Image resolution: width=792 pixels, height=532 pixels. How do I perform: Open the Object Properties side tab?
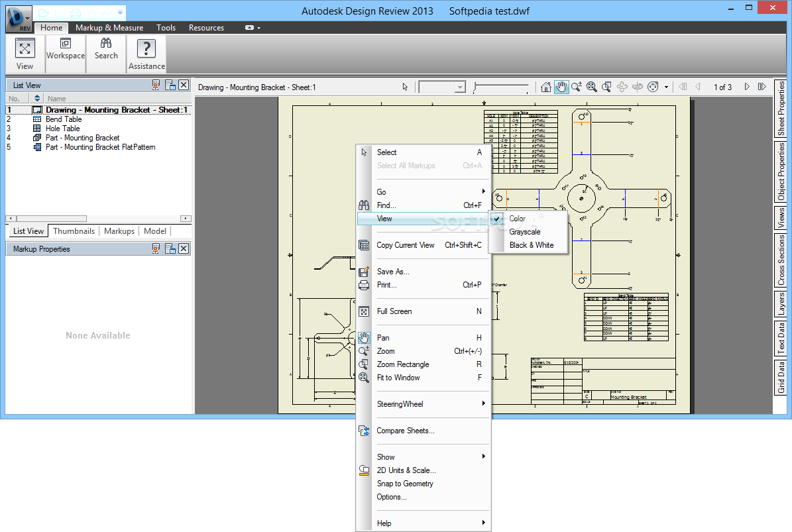pyautogui.click(x=781, y=172)
